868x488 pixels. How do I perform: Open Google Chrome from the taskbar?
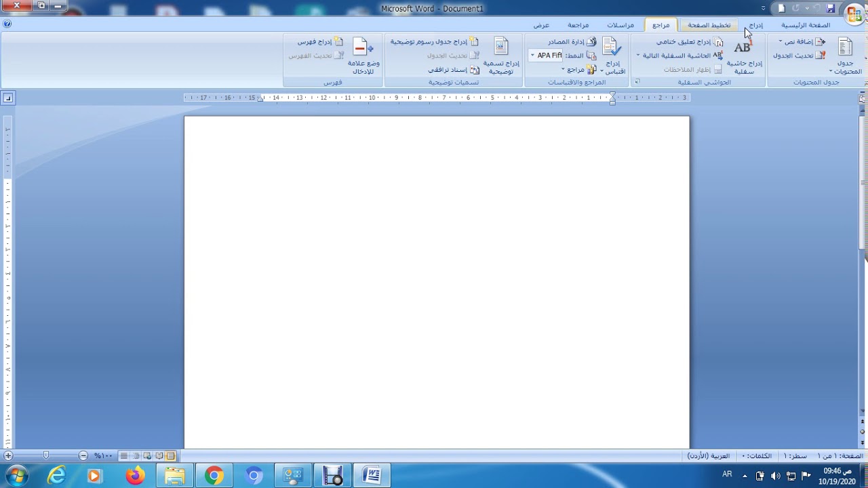tap(214, 476)
